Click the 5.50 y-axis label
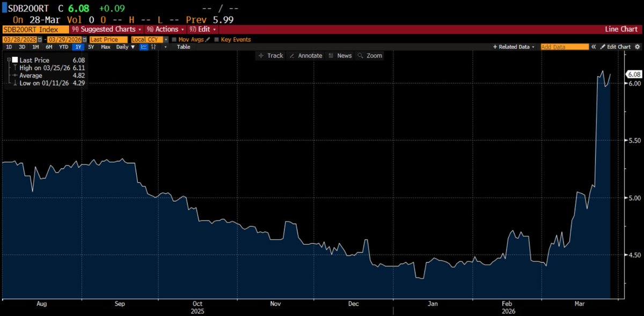 pos(635,140)
